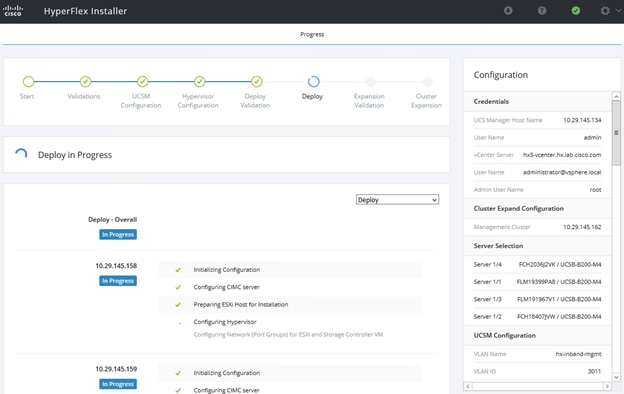Open the download icon in top bar
This screenshot has width=624, height=394.
508,11
